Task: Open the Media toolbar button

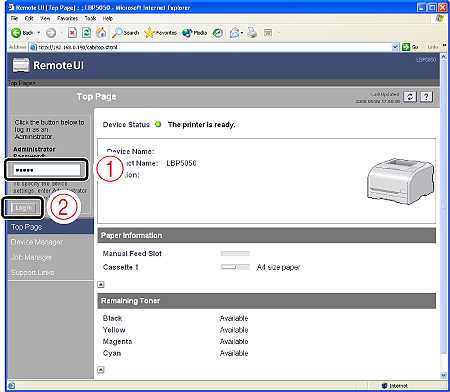Action: coord(194,33)
